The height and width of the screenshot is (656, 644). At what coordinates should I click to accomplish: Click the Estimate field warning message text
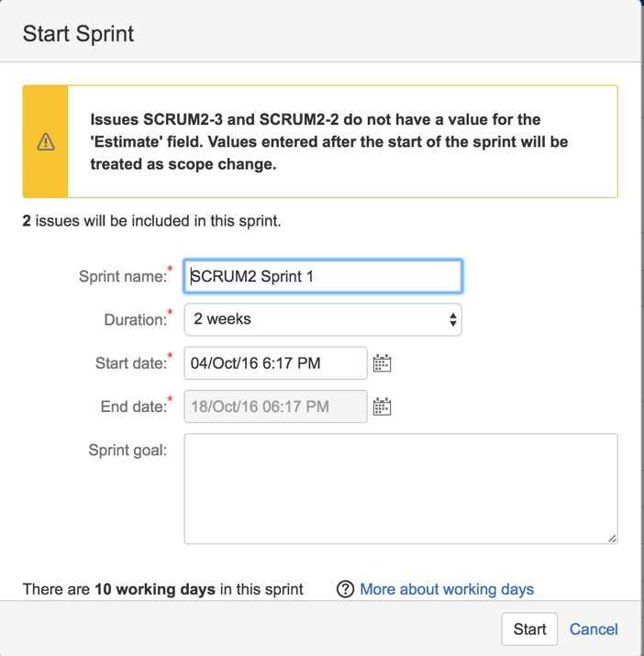tap(329, 142)
